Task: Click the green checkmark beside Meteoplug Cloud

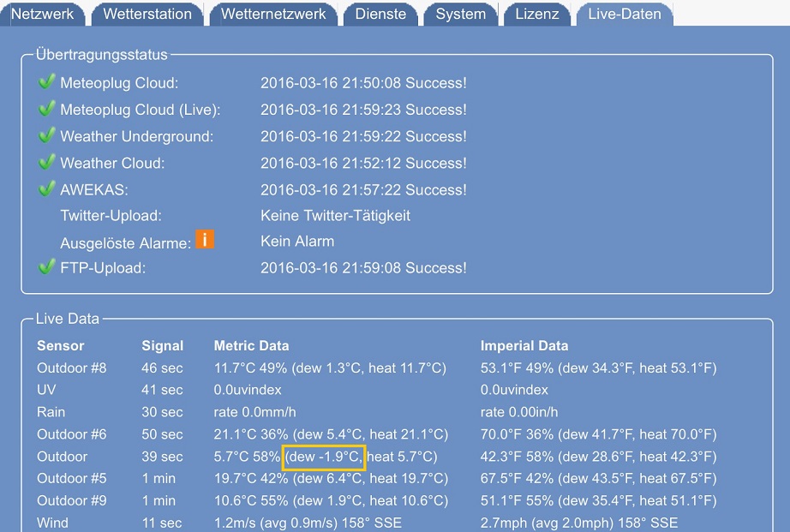Action: click(x=46, y=83)
